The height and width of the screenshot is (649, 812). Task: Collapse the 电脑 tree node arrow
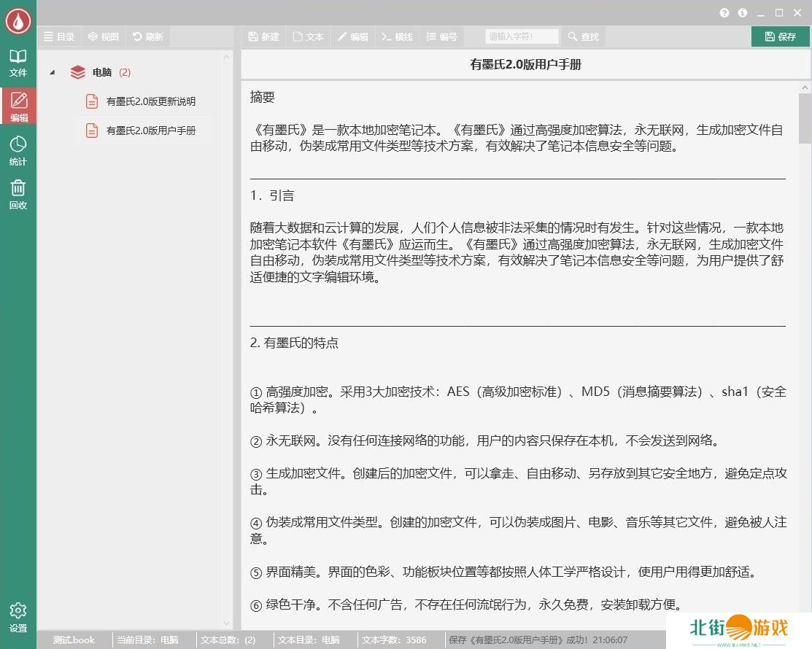coord(53,72)
